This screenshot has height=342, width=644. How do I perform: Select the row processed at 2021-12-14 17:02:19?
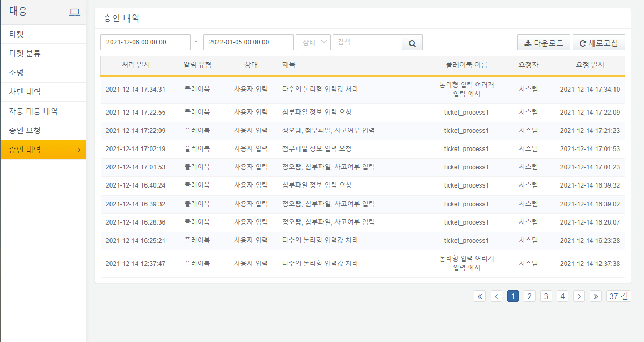pos(363,149)
